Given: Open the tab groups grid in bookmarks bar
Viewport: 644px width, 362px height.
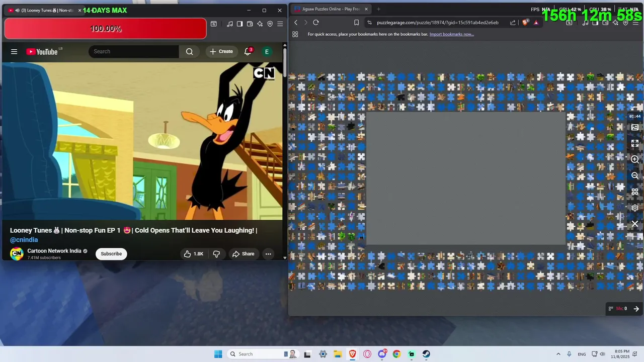Looking at the screenshot, I should tap(295, 34).
